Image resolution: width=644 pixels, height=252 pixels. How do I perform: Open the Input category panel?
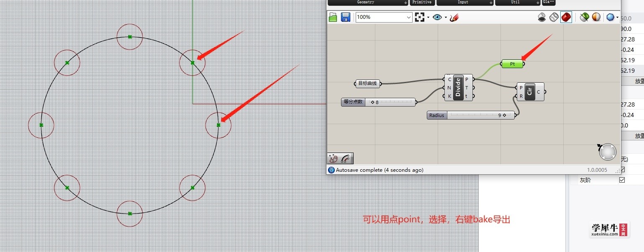pos(465,3)
